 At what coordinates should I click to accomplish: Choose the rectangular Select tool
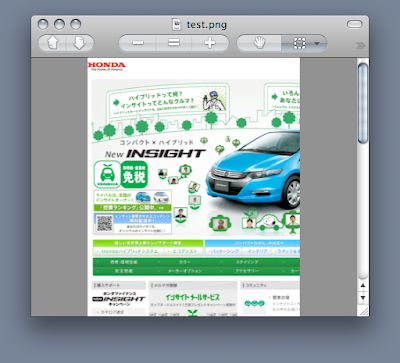[299, 43]
